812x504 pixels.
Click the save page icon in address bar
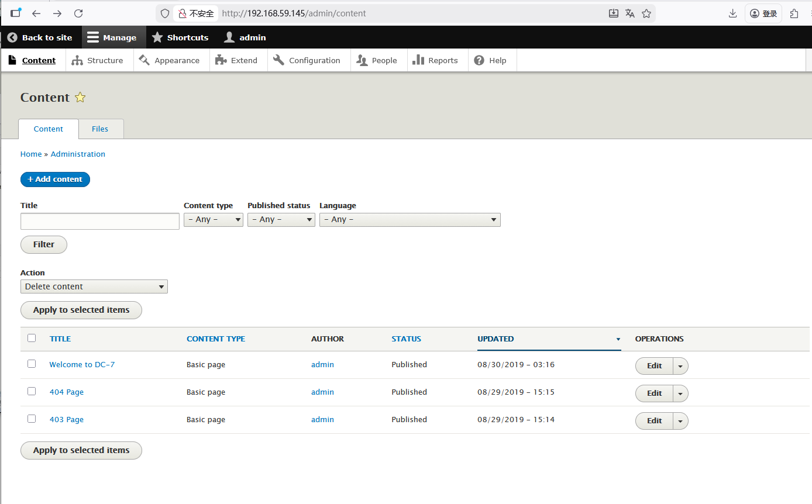click(614, 13)
